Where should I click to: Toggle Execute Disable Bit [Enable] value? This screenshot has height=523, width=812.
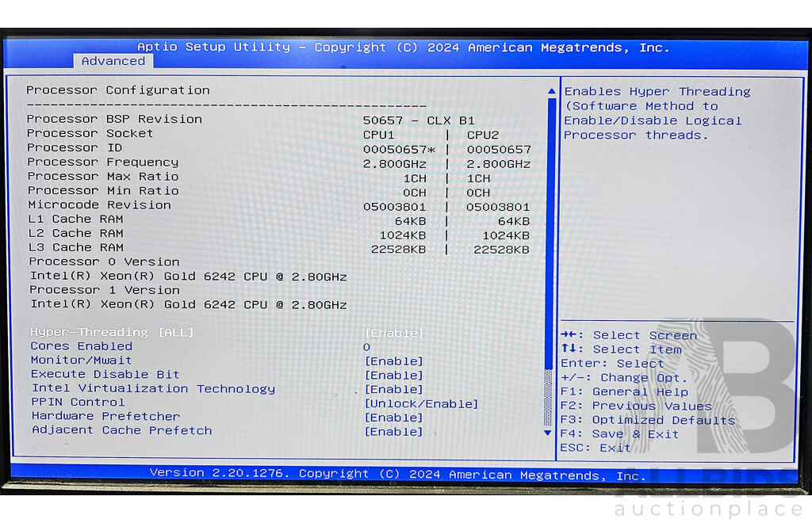(x=394, y=375)
